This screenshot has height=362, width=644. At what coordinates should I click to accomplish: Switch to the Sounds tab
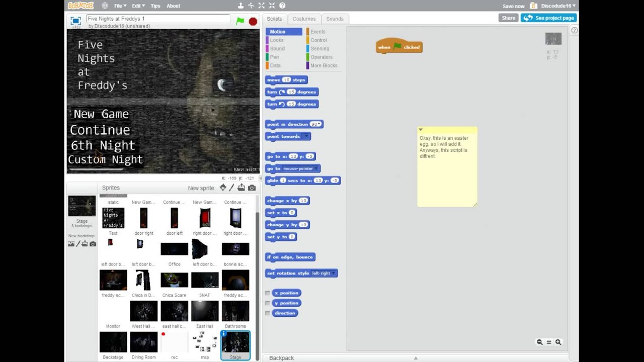pos(335,19)
